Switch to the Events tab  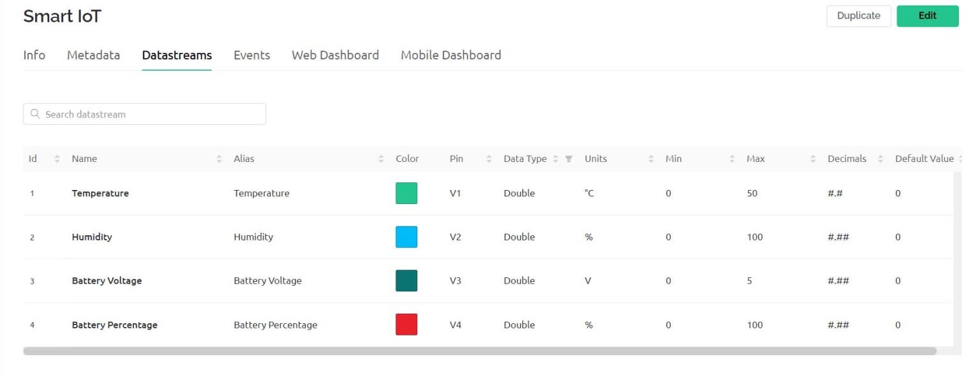251,55
